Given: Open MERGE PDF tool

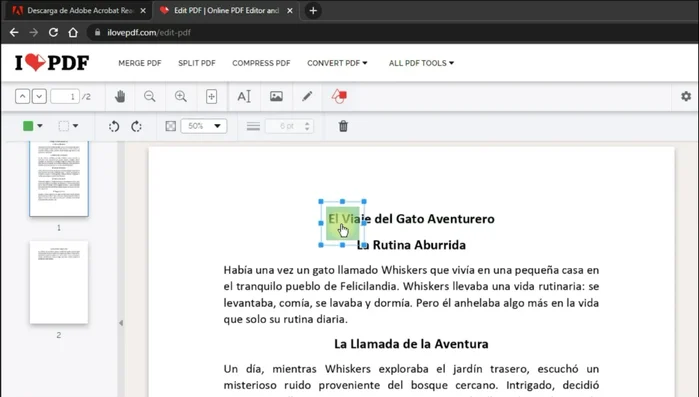Looking at the screenshot, I should [140, 63].
